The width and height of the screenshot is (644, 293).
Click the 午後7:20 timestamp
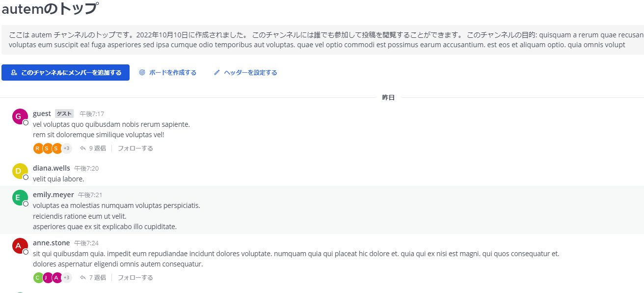point(86,169)
